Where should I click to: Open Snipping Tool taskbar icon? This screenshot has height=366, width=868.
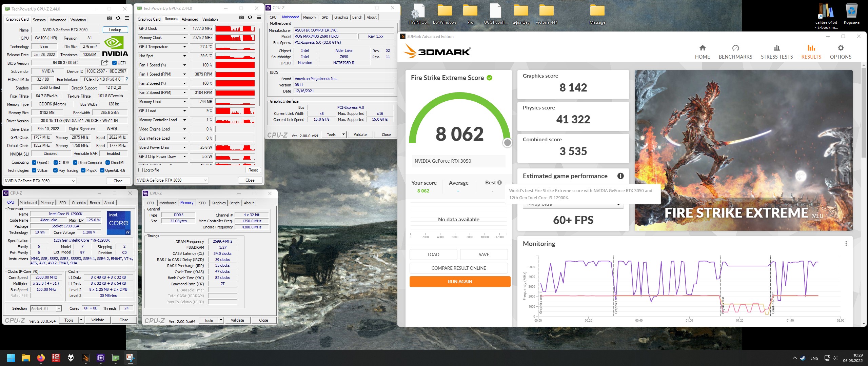tap(131, 358)
